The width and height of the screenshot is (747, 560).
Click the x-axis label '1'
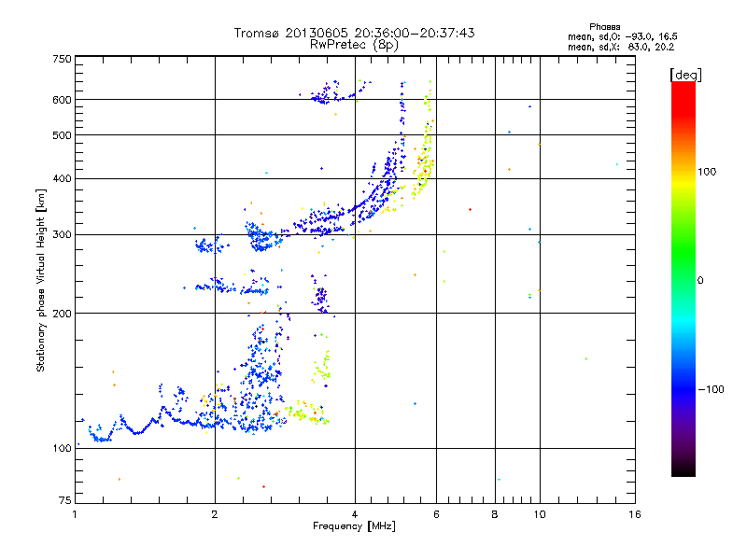coord(75,514)
